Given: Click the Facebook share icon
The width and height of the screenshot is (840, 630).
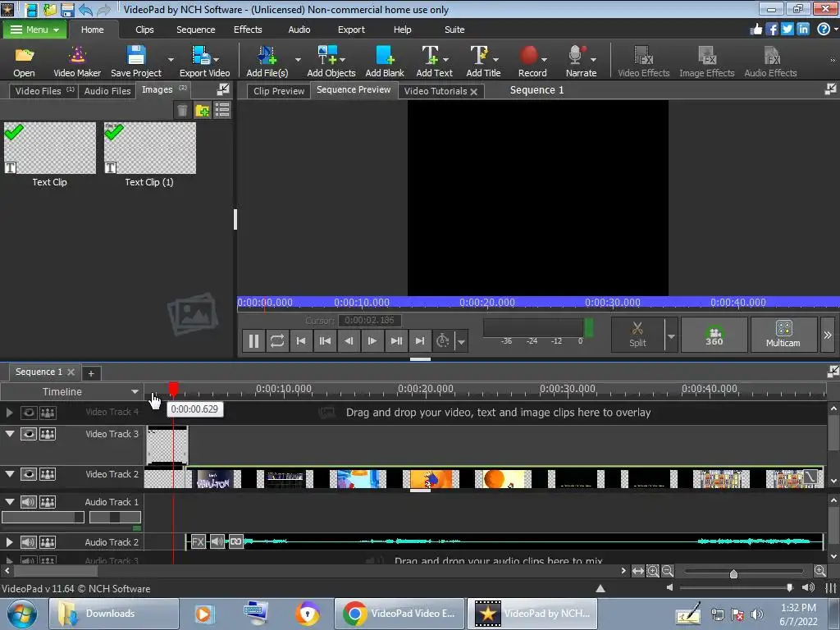Looking at the screenshot, I should click(x=772, y=29).
